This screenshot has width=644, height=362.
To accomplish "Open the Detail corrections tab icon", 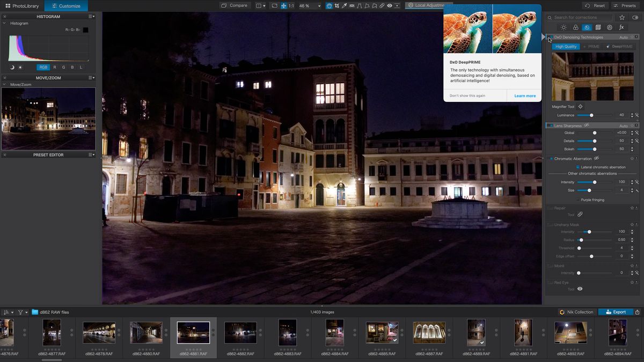I will pyautogui.click(x=587, y=27).
